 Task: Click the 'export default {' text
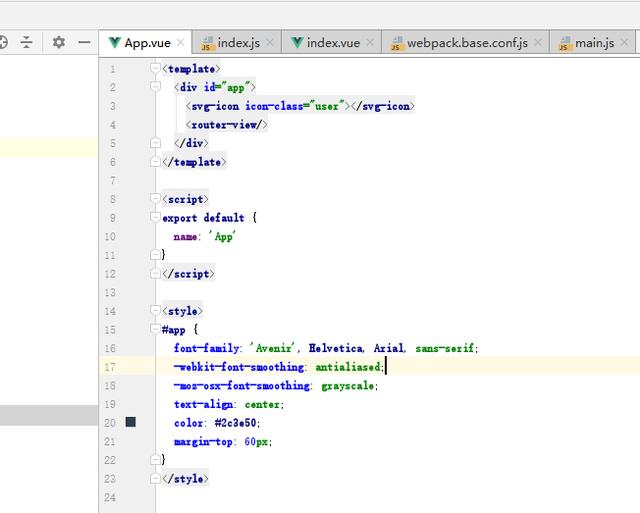coord(209,218)
